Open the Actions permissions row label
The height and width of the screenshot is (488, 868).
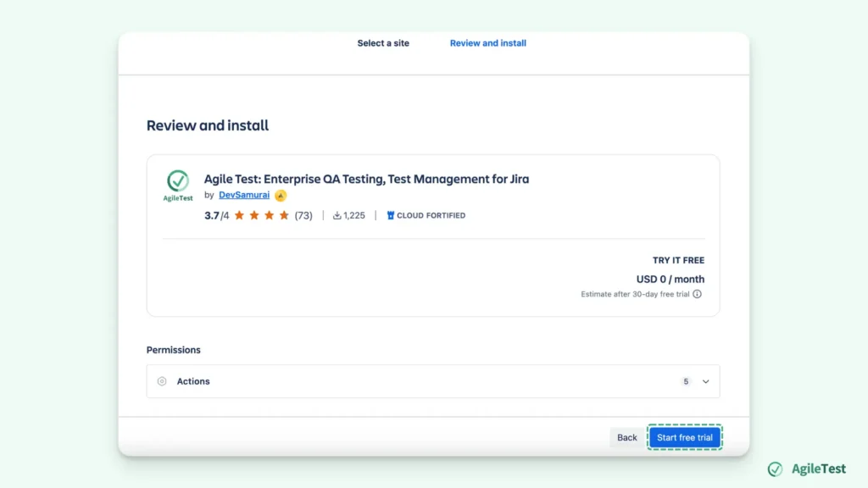193,382
